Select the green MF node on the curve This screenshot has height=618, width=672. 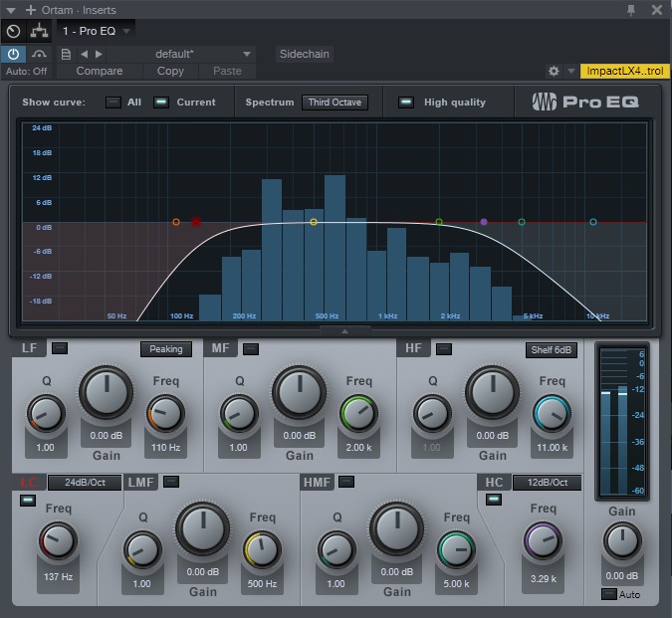pyautogui.click(x=439, y=222)
